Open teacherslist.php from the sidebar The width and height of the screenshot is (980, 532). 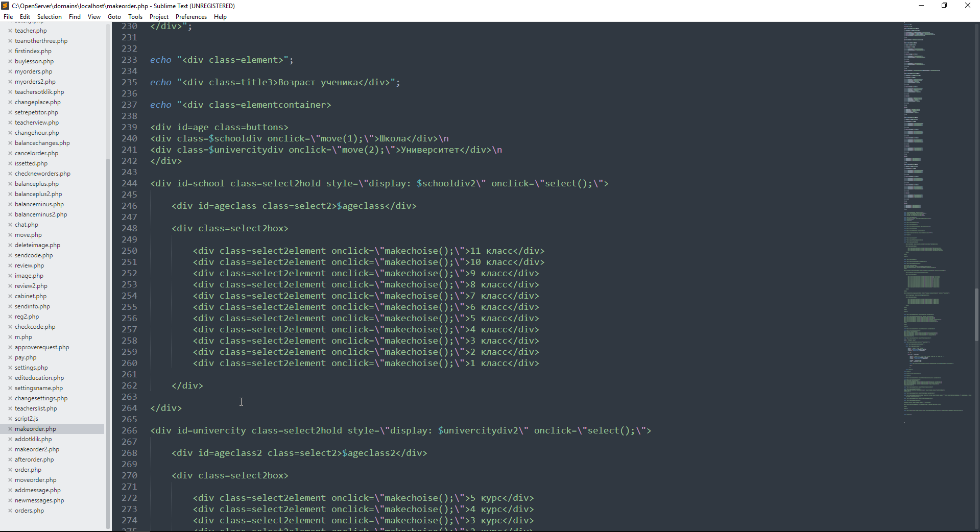[36, 408]
